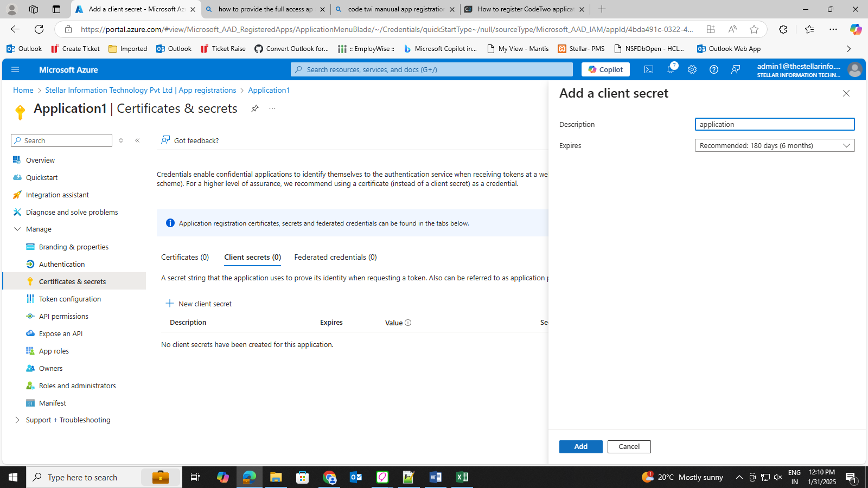
Task: Open Outlook Web App bookmark
Action: coord(729,49)
